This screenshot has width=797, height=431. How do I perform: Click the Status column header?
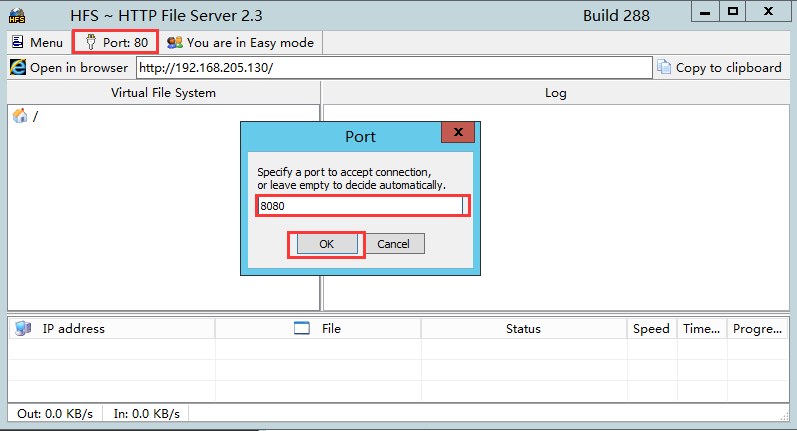(524, 329)
